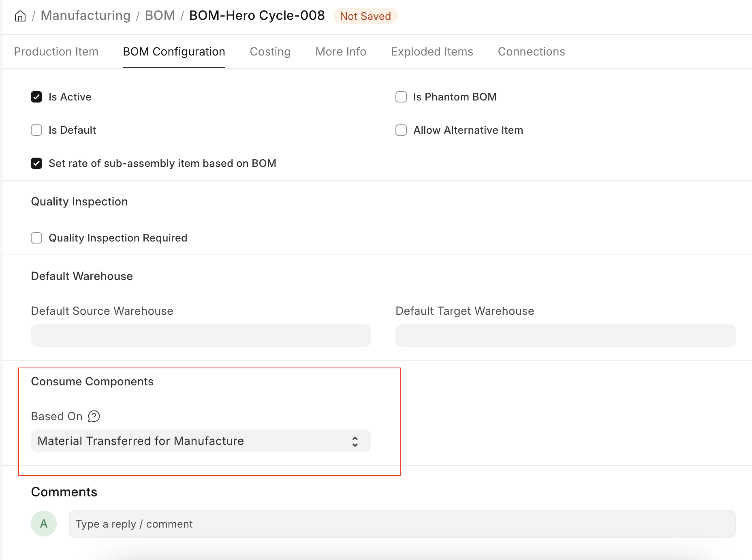Open the Based On dropdown

point(201,441)
